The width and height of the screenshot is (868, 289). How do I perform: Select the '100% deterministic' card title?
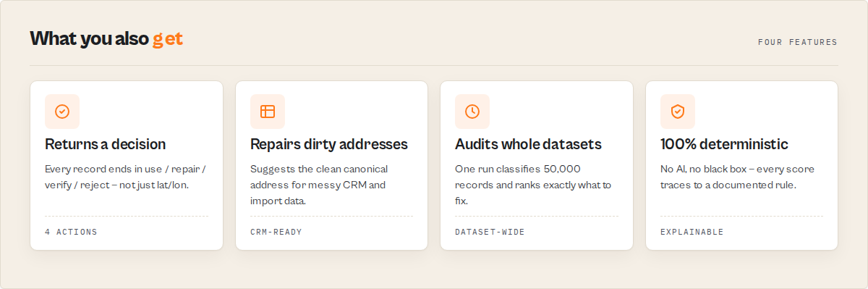coord(724,144)
